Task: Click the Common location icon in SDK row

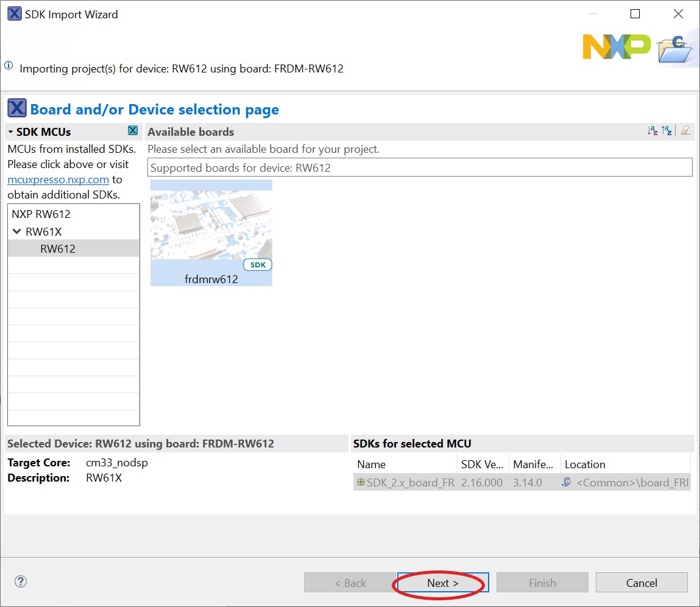Action: coord(567,482)
